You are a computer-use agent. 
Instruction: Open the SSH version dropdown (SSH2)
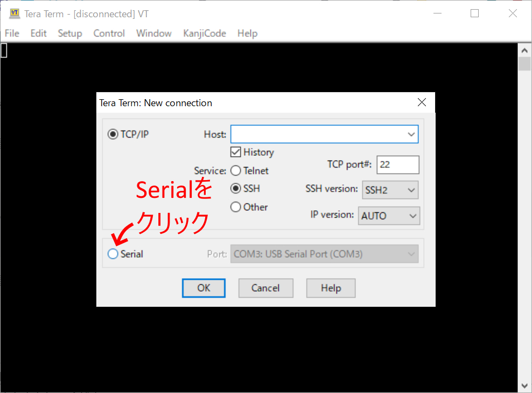[x=390, y=190]
